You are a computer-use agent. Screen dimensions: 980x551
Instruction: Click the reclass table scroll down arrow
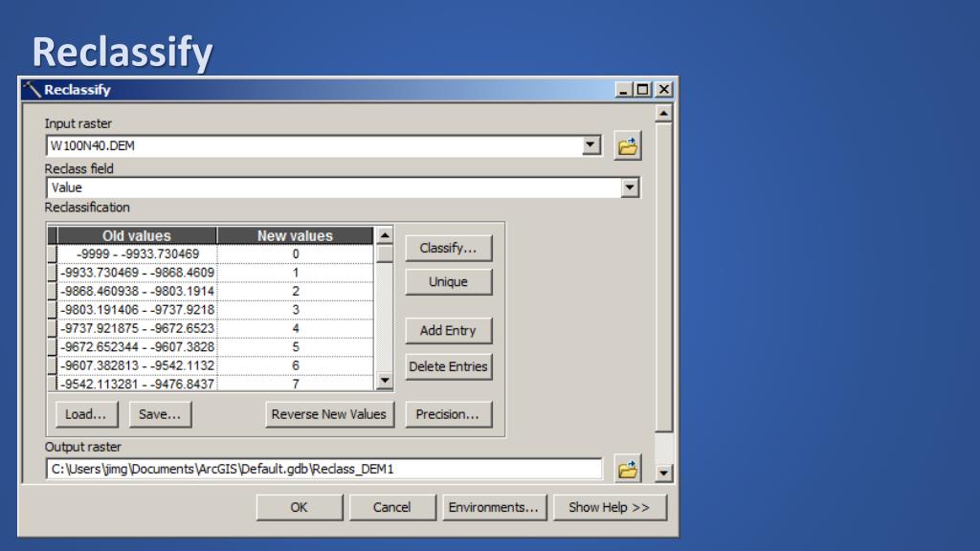[385, 381]
